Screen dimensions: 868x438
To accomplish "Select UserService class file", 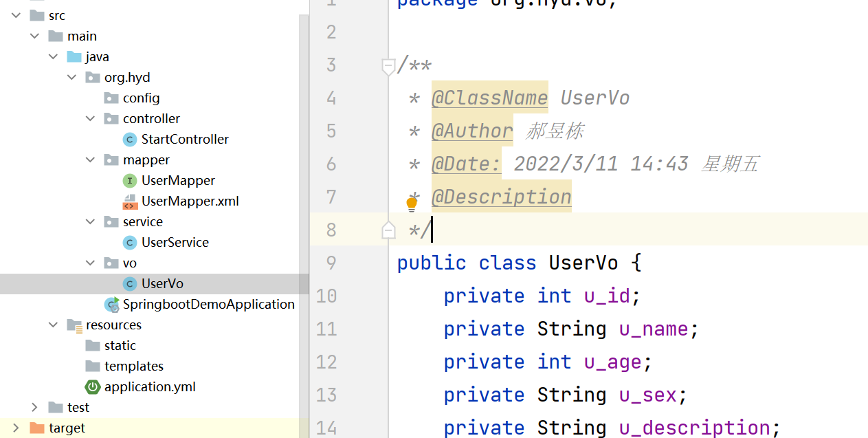I will [175, 242].
